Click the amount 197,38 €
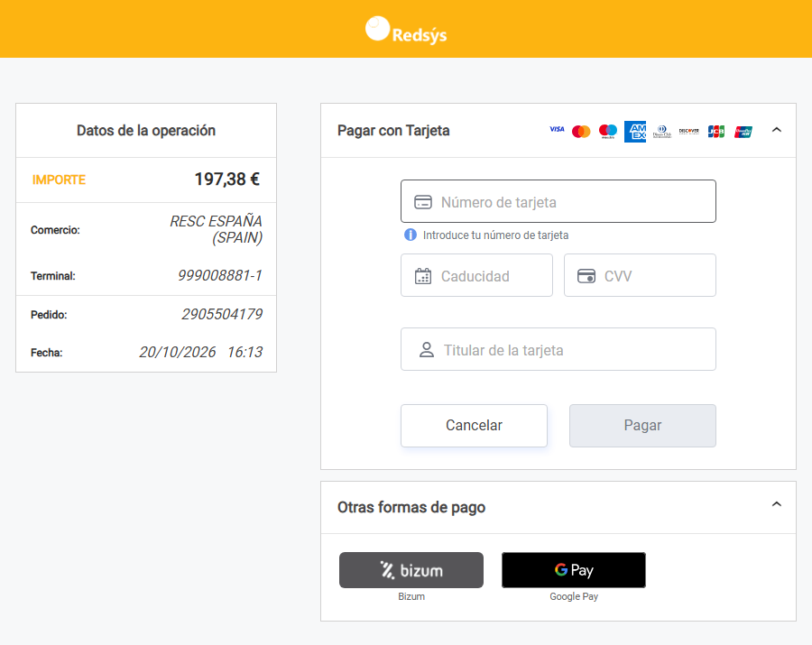This screenshot has width=812, height=645. [226, 180]
